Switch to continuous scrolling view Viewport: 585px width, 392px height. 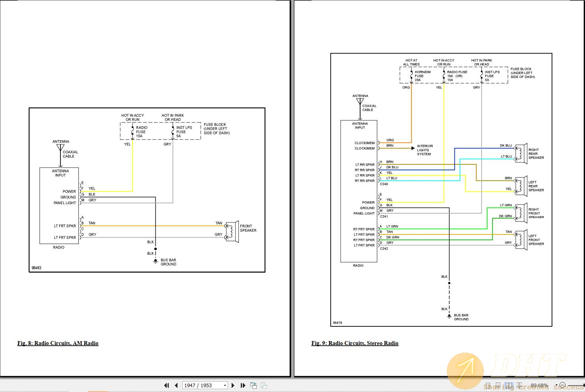[x=498, y=386]
